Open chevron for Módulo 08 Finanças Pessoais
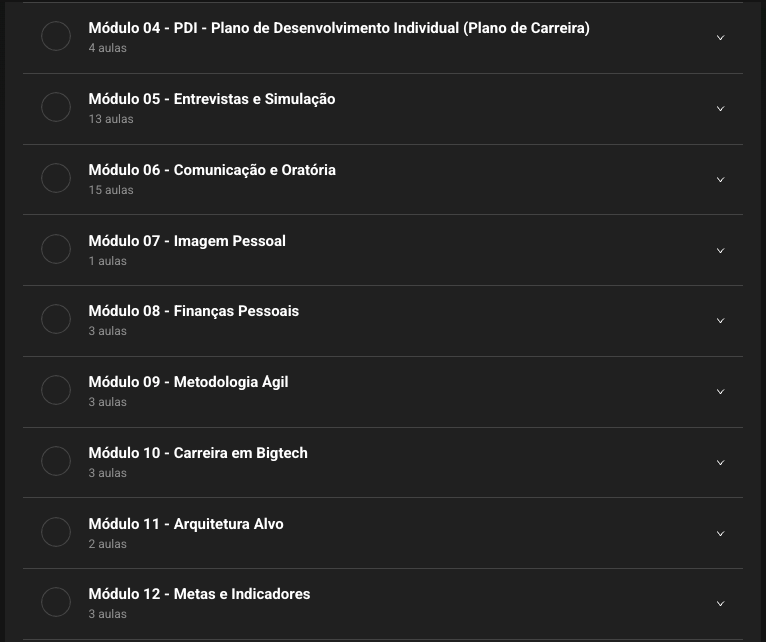 pos(720,321)
